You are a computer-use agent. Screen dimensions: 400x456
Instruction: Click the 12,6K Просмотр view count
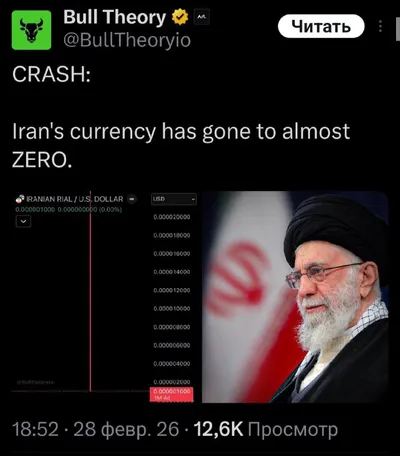pos(266,429)
